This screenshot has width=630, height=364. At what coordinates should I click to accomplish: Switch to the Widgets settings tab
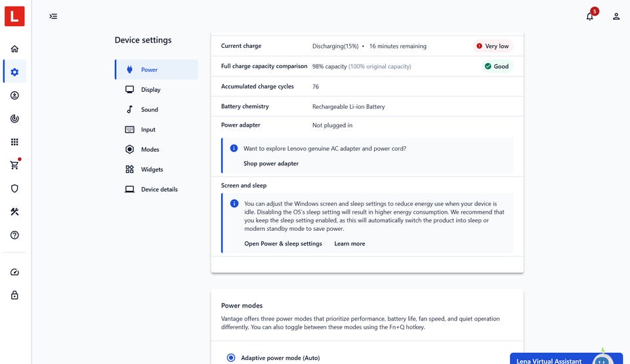[x=156, y=169]
